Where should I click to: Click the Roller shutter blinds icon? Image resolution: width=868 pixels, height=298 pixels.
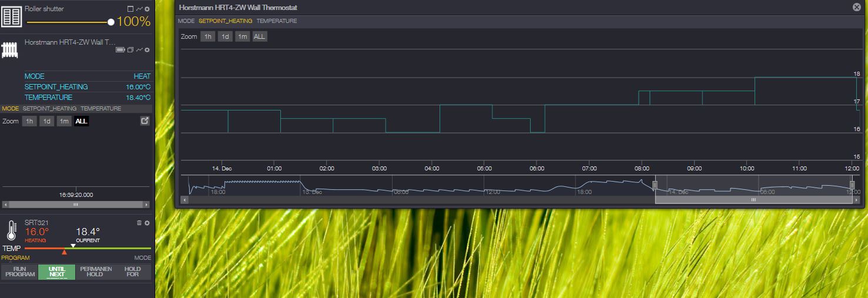(x=11, y=16)
